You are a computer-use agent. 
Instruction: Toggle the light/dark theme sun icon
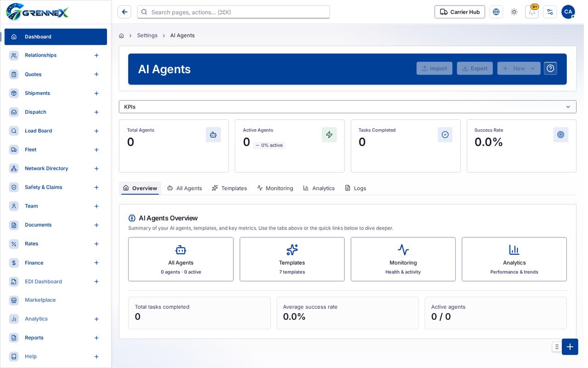[514, 12]
